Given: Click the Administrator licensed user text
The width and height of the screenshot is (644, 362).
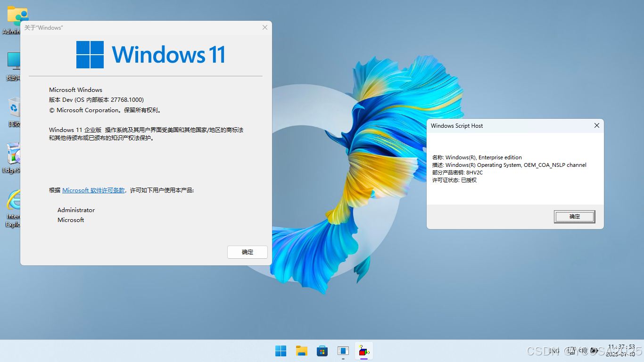Looking at the screenshot, I should [76, 210].
